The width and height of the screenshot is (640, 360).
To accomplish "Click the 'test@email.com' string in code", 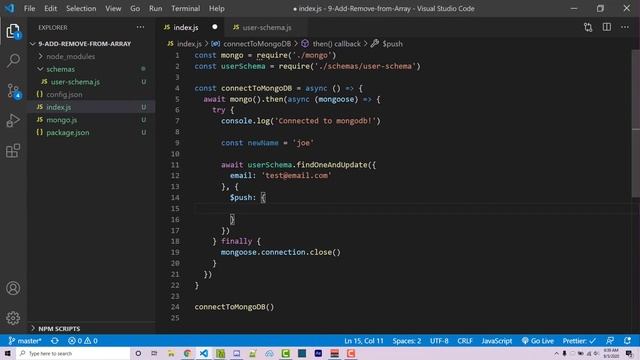I will (x=297, y=176).
